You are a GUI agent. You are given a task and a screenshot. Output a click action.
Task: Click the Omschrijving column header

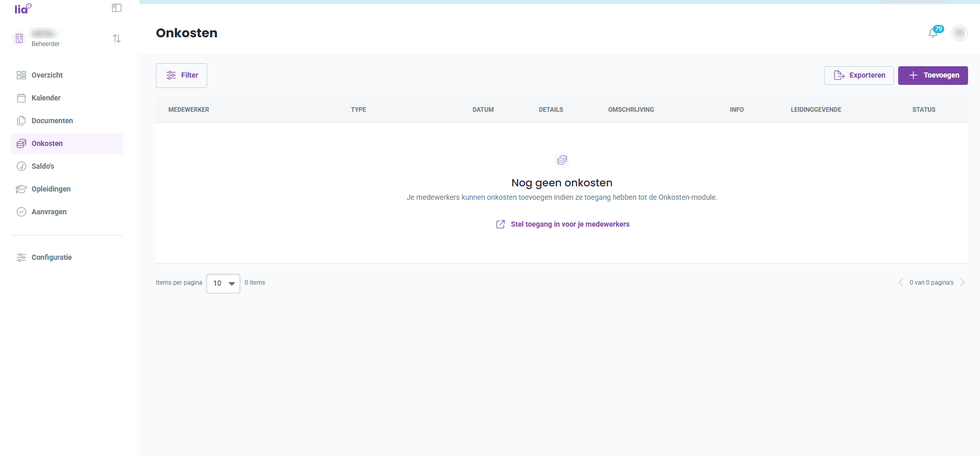click(x=631, y=110)
